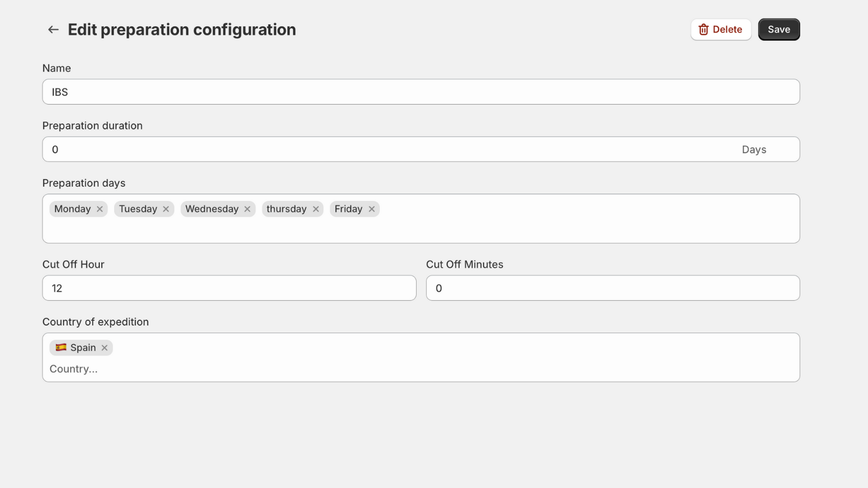868x488 pixels.
Task: Click the Preparation duration field
Action: [391, 150]
